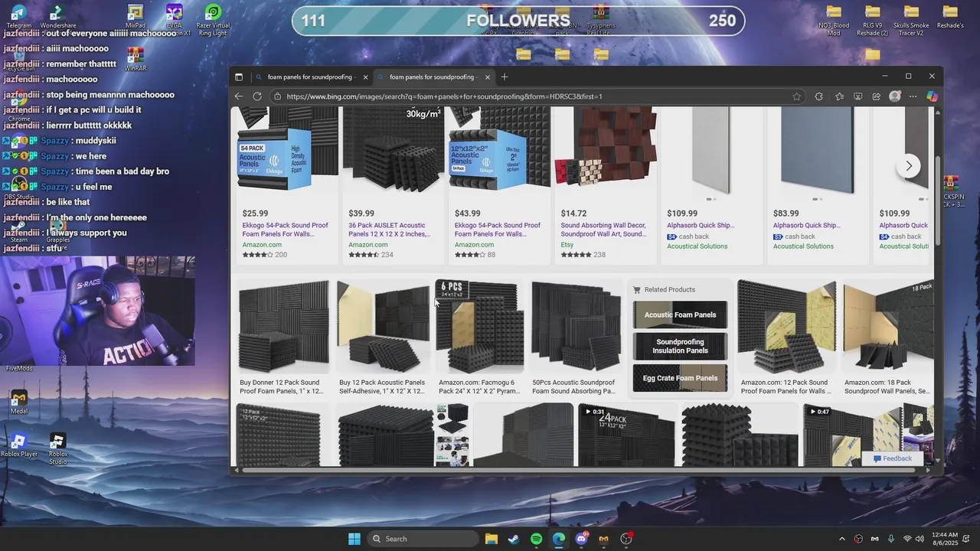The width and height of the screenshot is (980, 551).
Task: Open Amazon.com 18 Pack Soundproof Wall Panels result
Action: [x=887, y=386]
